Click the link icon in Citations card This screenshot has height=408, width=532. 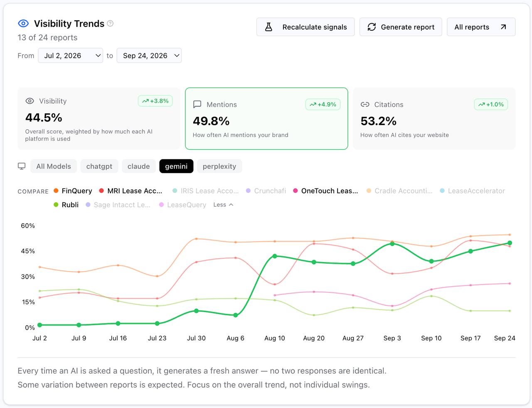(x=365, y=104)
